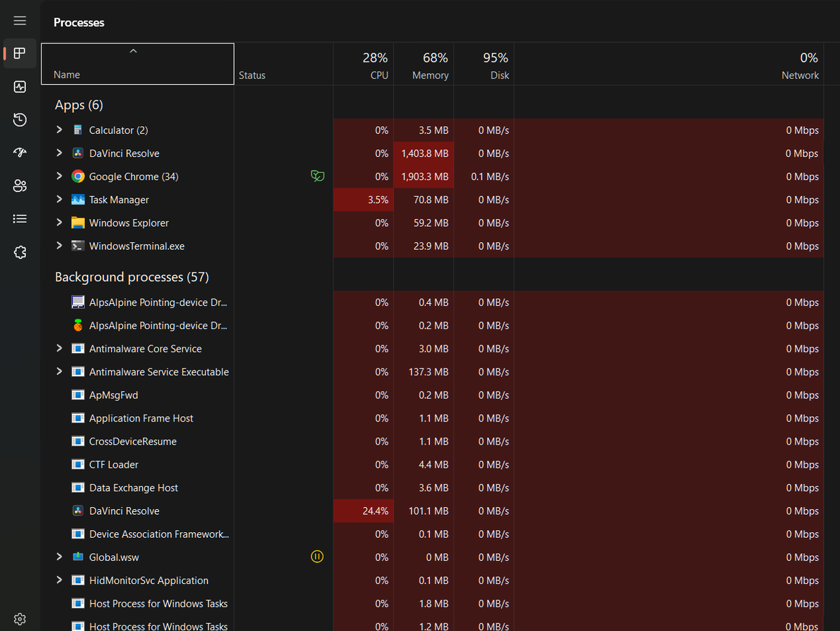Click the Google Chrome icon
Screen dimensions: 840x631
[x=78, y=176]
